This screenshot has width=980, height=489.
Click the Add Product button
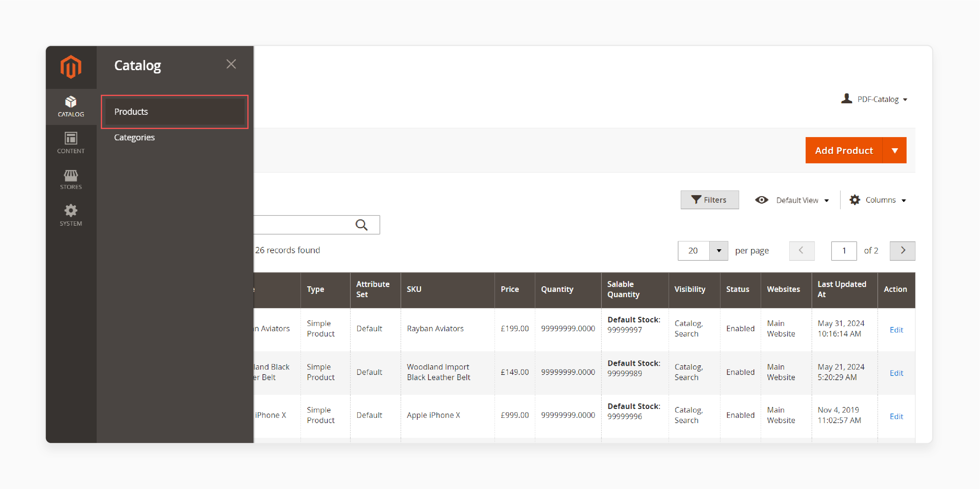click(x=844, y=150)
